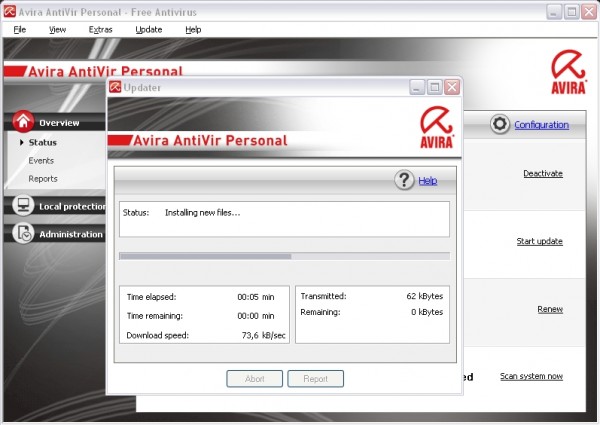Open the Configuration link
The image size is (600, 425).
tap(541, 125)
